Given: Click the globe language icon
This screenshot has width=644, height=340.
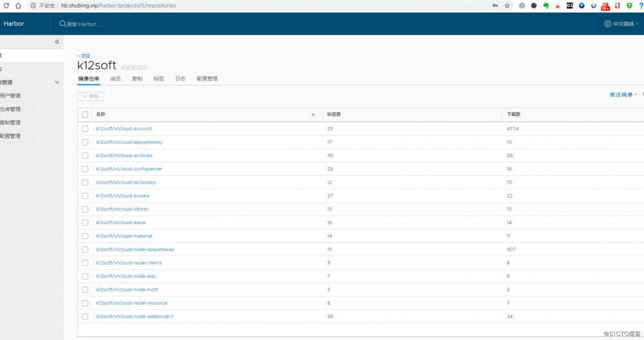Looking at the screenshot, I should [607, 24].
